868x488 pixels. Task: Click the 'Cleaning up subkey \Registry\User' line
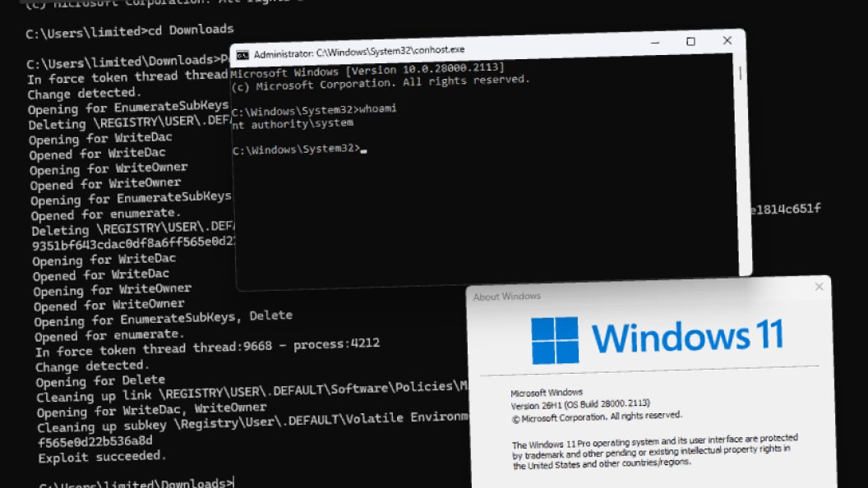point(252,422)
